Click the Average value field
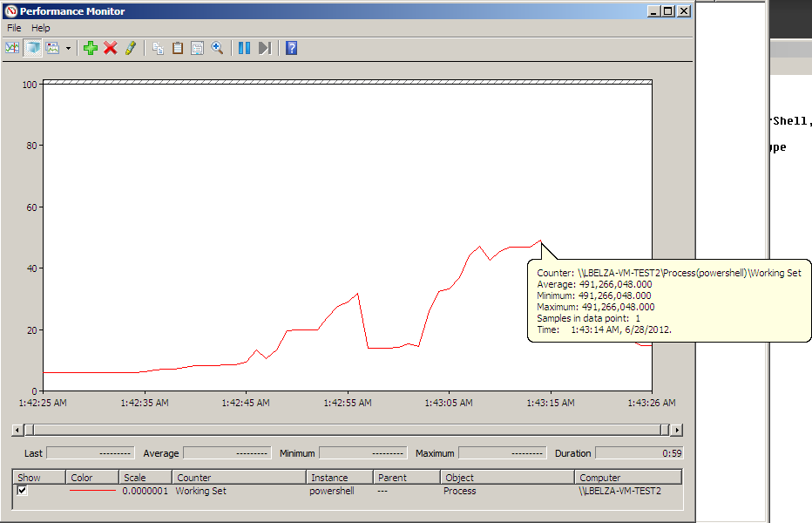812x523 pixels. pos(227,453)
